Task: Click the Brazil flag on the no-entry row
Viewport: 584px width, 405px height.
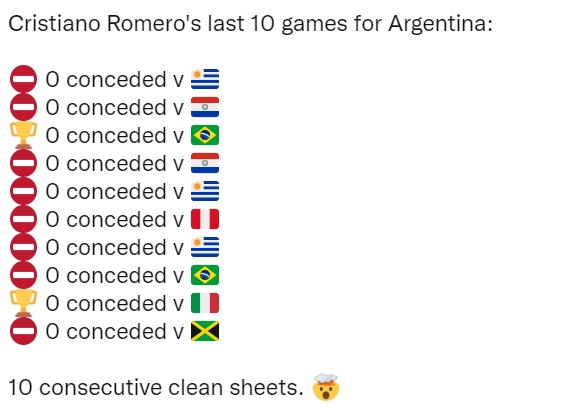Action: [x=205, y=275]
